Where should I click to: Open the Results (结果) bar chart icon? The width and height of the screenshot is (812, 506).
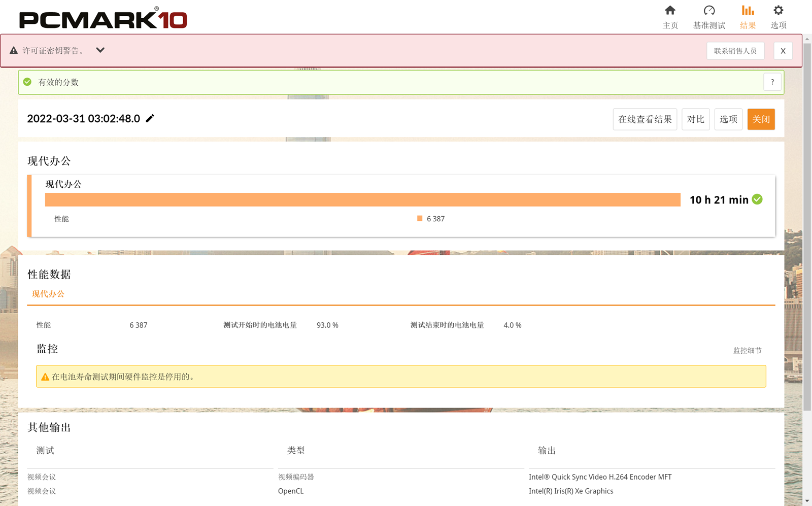pos(748,11)
